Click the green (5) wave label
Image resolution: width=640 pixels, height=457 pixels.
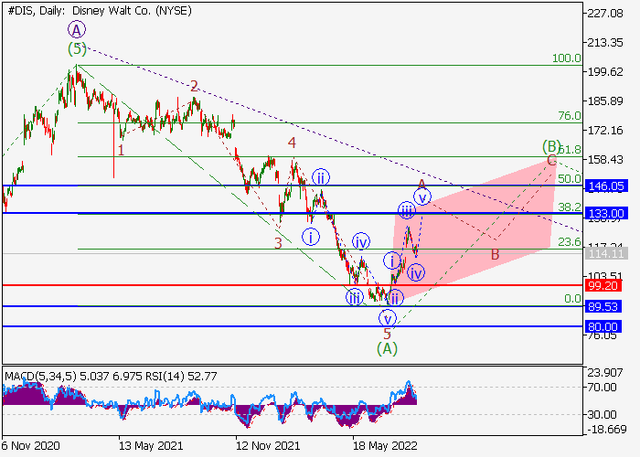coord(77,48)
